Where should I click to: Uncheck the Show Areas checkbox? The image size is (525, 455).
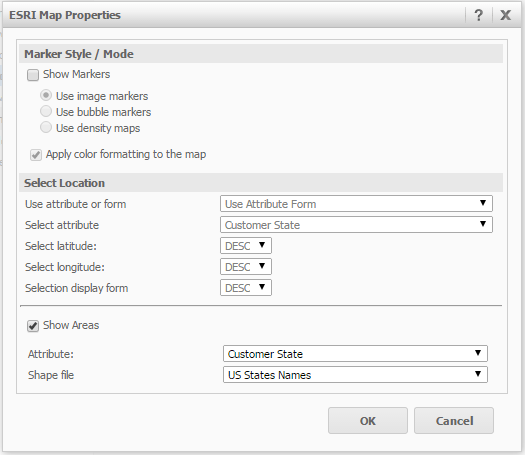(x=33, y=326)
